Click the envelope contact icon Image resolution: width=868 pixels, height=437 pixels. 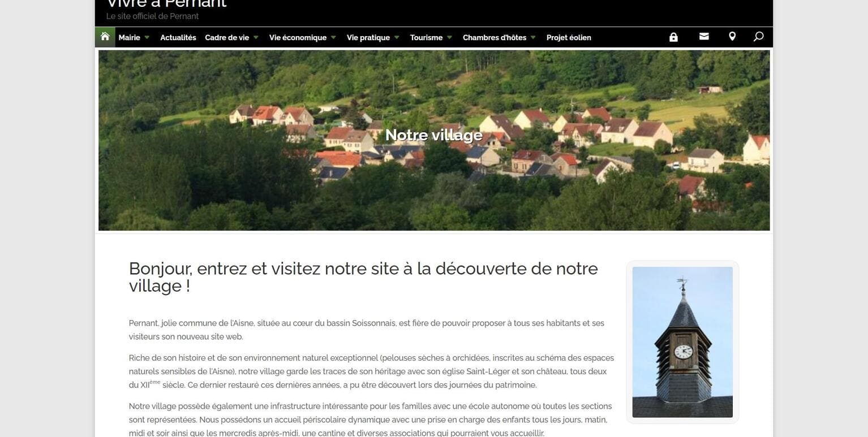click(704, 37)
